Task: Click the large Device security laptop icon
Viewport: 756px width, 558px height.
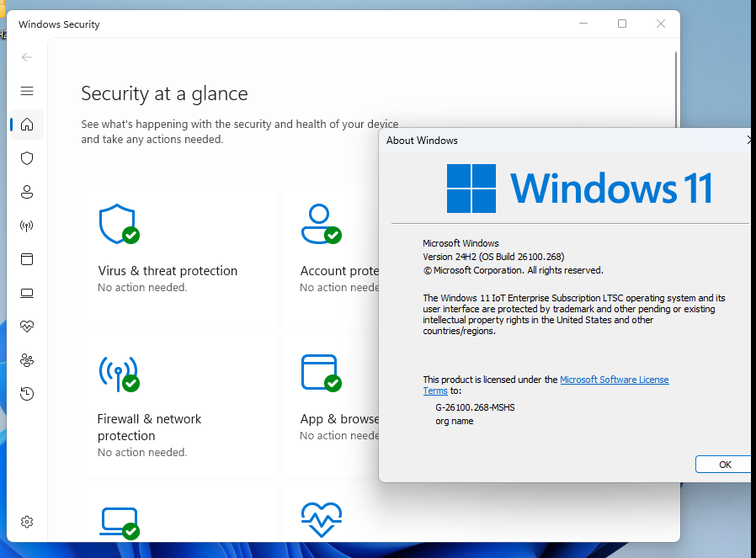Action: pyautogui.click(x=119, y=523)
